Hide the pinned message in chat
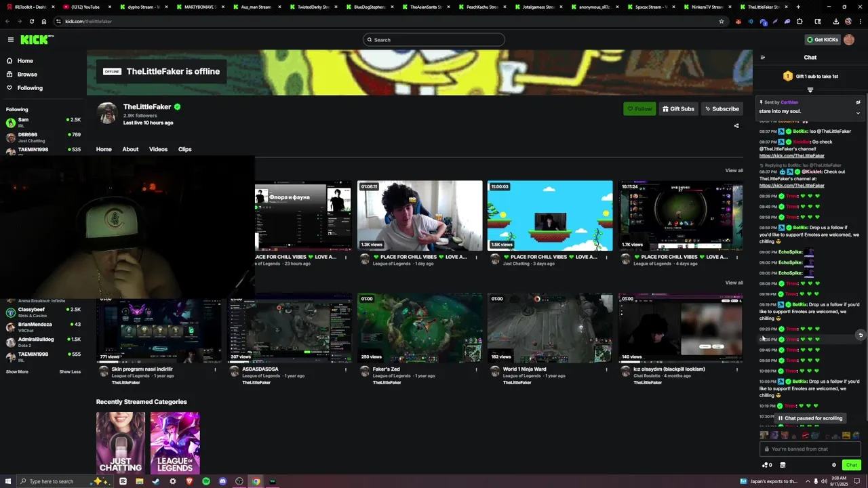This screenshot has height=488, width=868. 858,102
